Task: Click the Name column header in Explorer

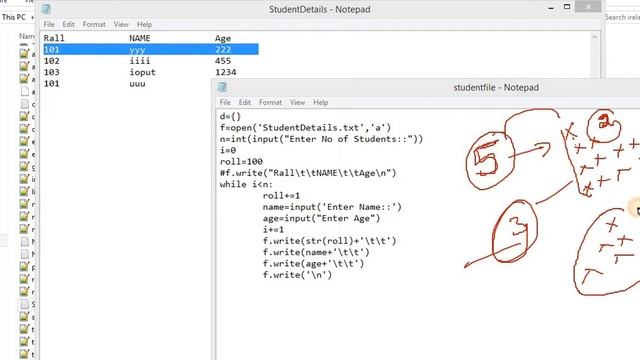Action: [27, 36]
